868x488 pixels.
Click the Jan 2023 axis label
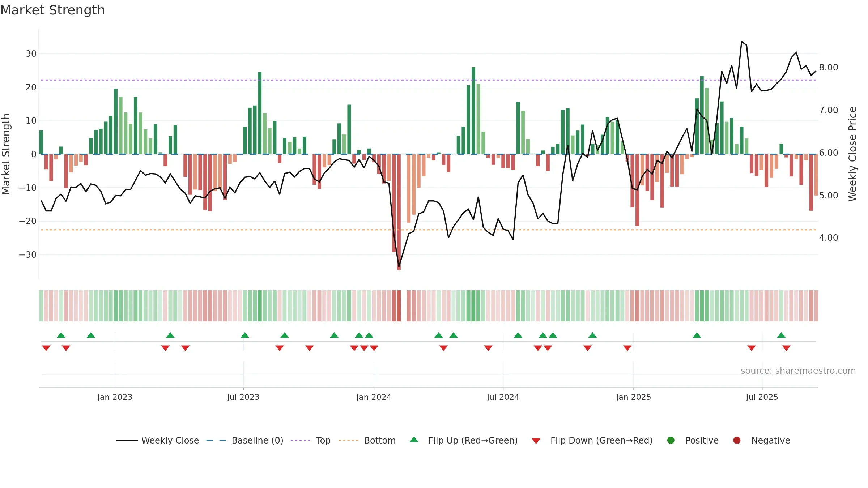(x=115, y=397)
